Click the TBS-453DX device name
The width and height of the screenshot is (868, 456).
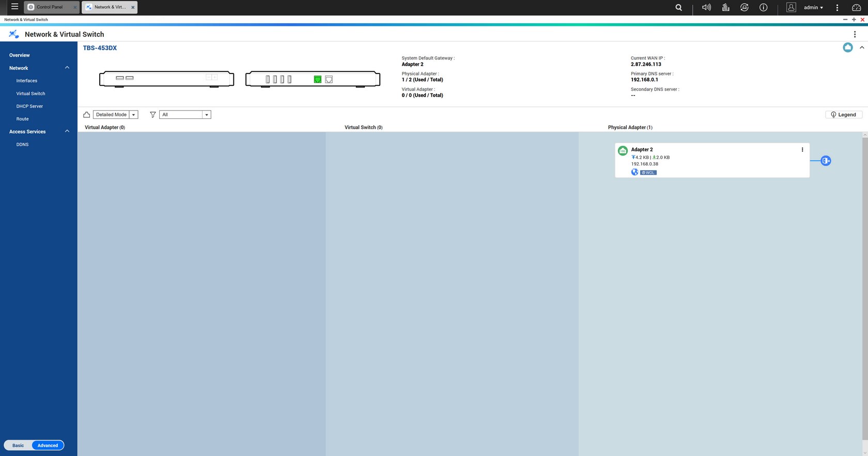click(x=100, y=48)
